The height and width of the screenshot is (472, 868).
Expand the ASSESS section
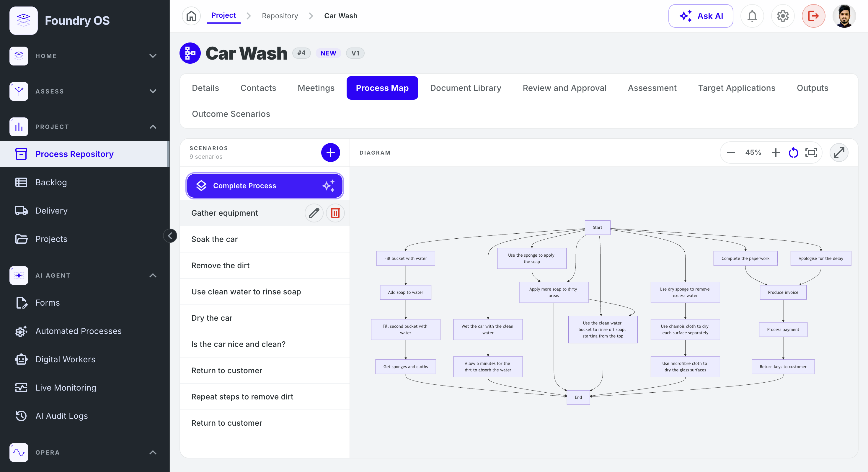click(x=152, y=91)
